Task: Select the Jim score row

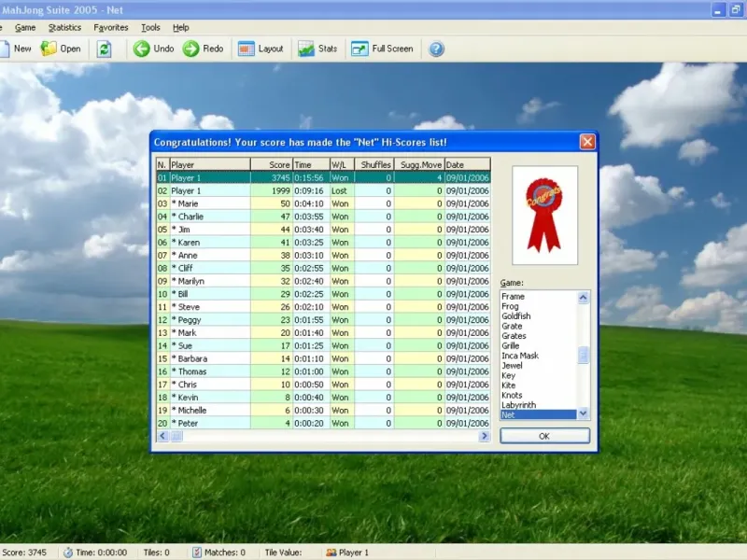Action: [x=323, y=229]
